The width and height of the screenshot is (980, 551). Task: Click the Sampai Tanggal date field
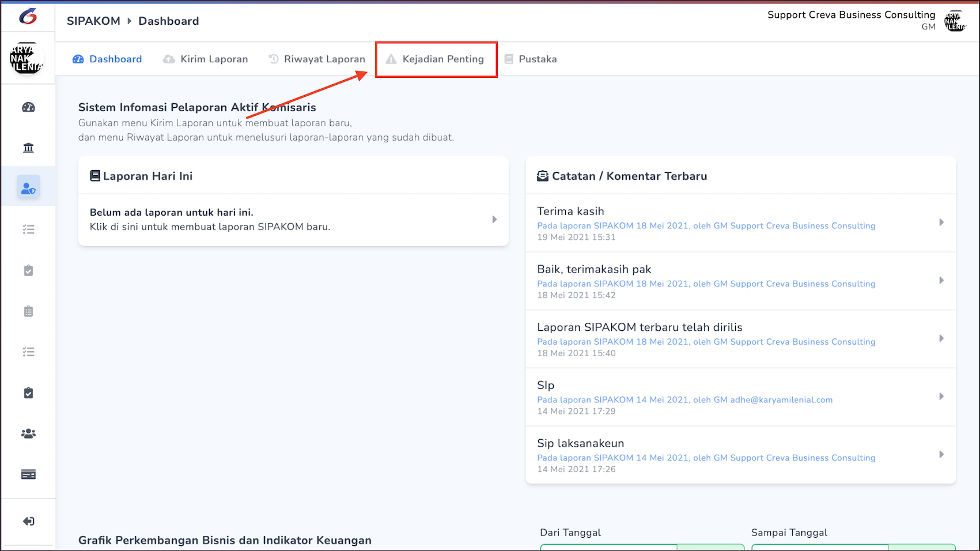853,547
